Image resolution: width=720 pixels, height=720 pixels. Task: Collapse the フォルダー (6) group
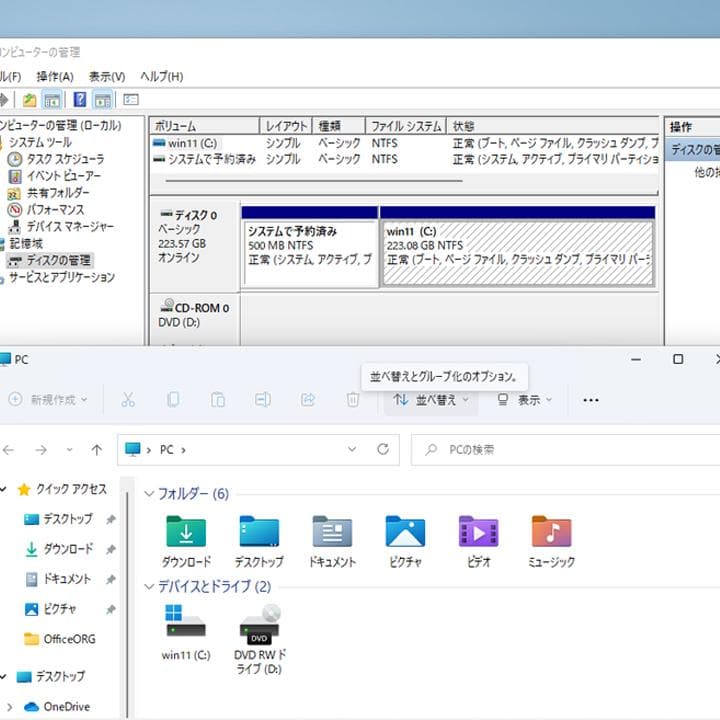[x=149, y=494]
